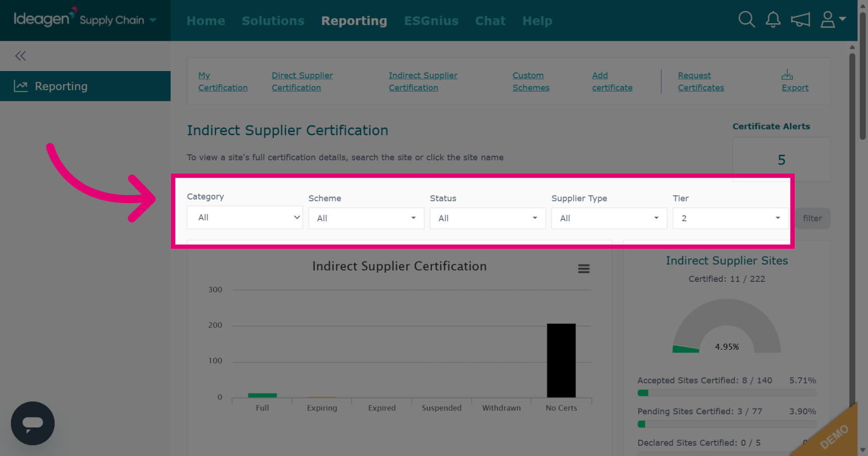The image size is (868, 456).
Task: Open the chat widget bubble
Action: point(33,423)
